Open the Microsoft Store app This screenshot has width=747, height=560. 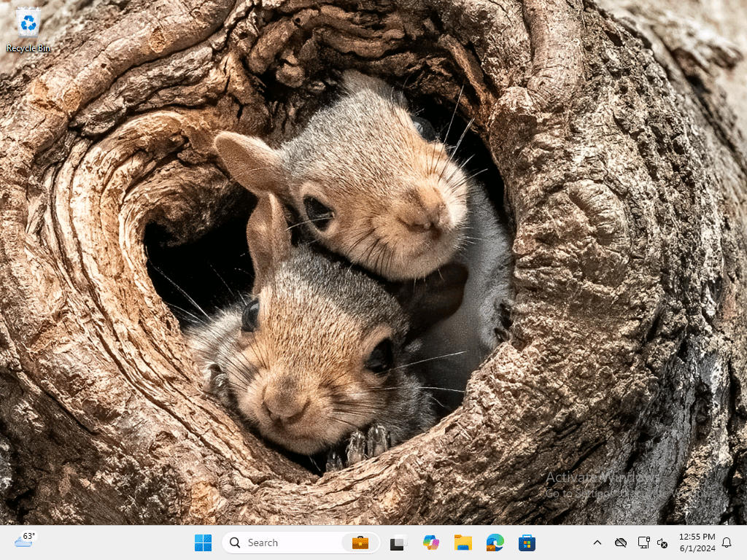[x=527, y=542]
